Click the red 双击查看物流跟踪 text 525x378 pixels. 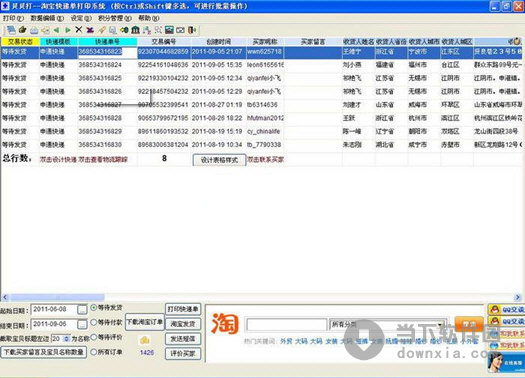[103, 160]
